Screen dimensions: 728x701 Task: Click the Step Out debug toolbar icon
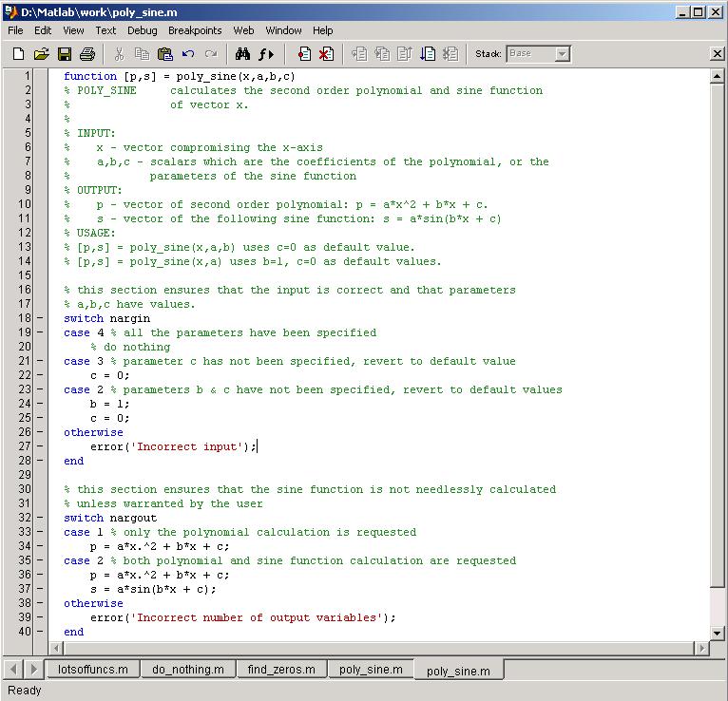(405, 54)
